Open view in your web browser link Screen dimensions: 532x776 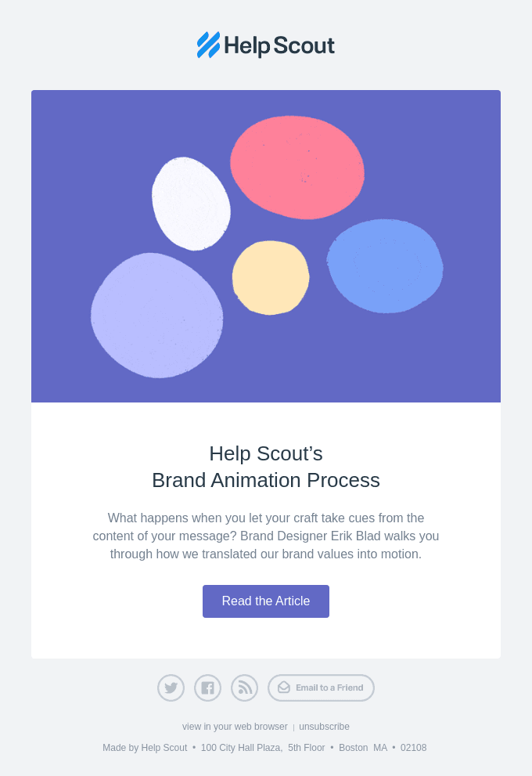(235, 727)
